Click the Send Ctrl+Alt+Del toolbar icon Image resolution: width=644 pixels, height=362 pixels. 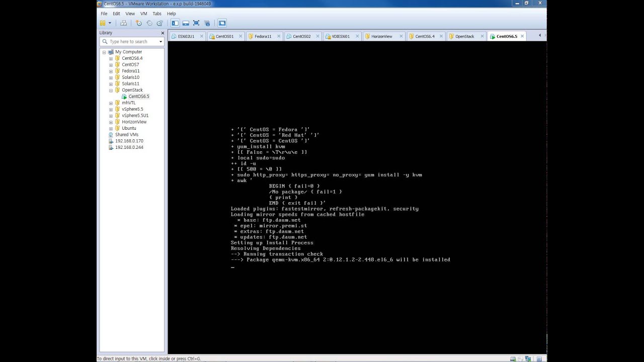pyautogui.click(x=123, y=23)
